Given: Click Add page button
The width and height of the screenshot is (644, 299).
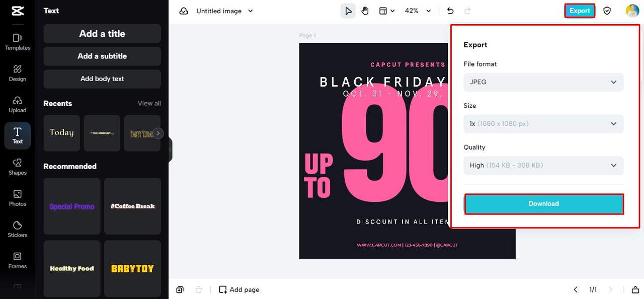Looking at the screenshot, I should (x=239, y=289).
